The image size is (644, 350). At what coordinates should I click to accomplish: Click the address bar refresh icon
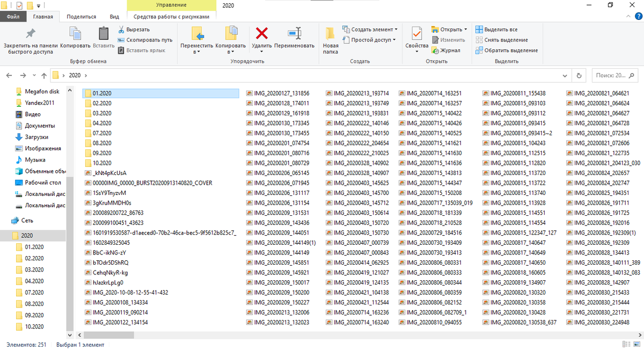(579, 75)
